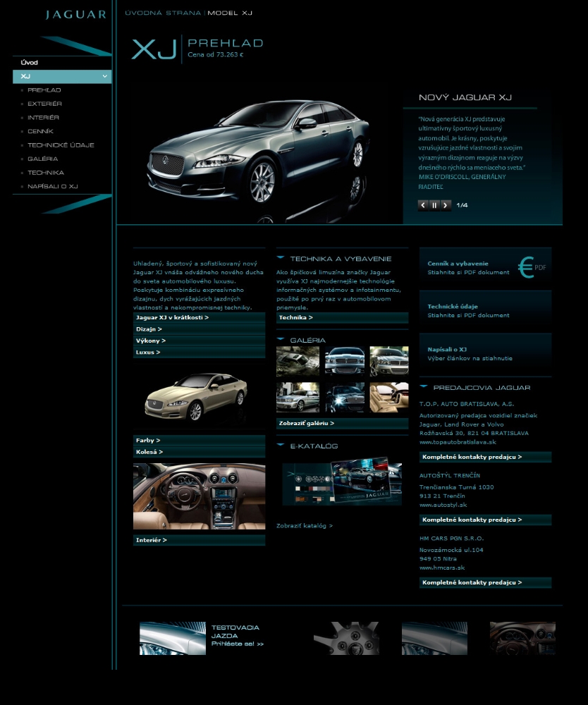Sign up for Testovacia jazda

(x=238, y=636)
